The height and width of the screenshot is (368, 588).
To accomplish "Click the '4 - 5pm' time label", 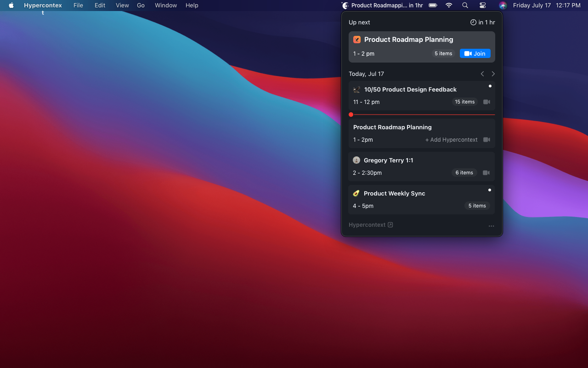I will pyautogui.click(x=363, y=206).
